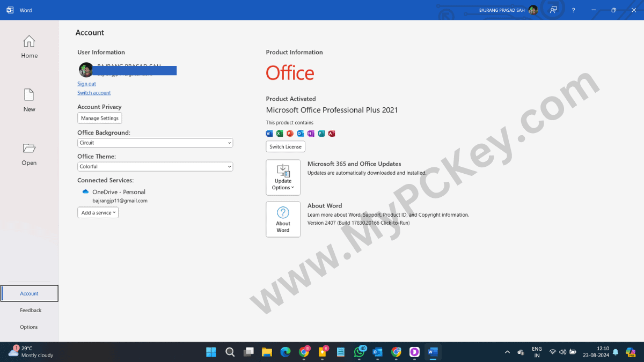Click the Sign out link

[86, 84]
